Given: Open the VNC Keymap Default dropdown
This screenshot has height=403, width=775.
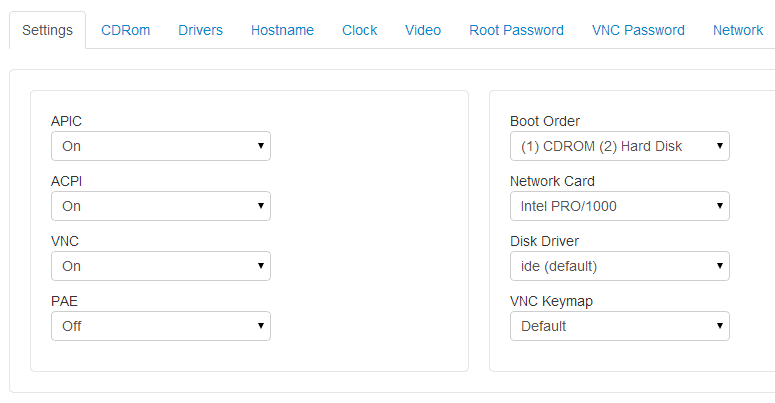Looking at the screenshot, I should 620,326.
